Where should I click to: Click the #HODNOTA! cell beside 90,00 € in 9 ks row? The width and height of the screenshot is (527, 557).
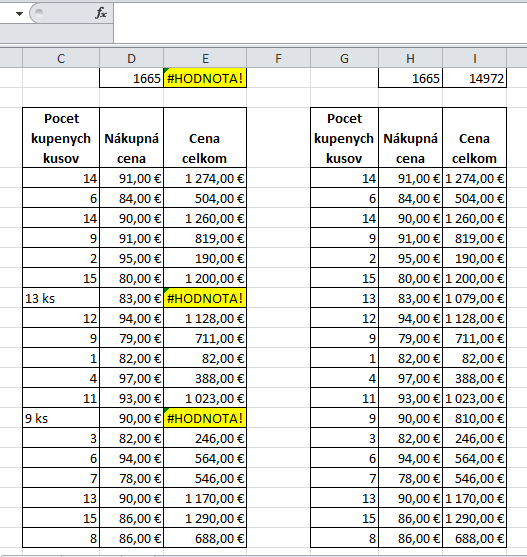point(205,418)
